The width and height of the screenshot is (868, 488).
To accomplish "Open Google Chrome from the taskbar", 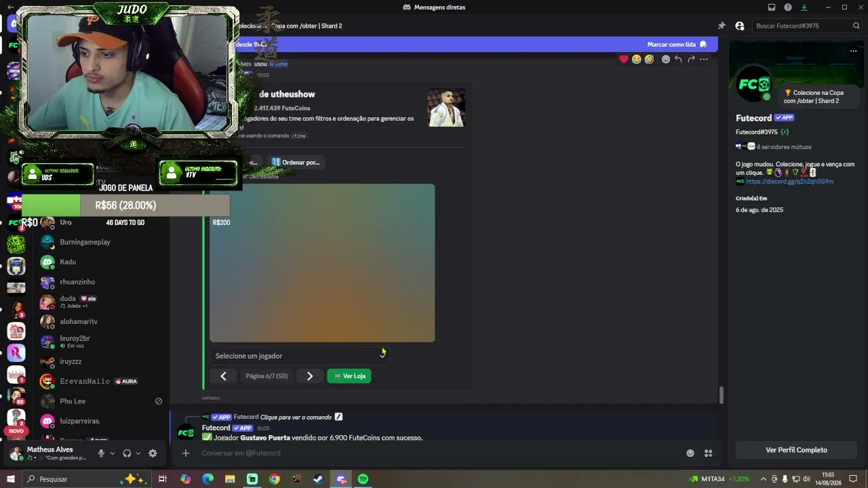I will coord(274,479).
